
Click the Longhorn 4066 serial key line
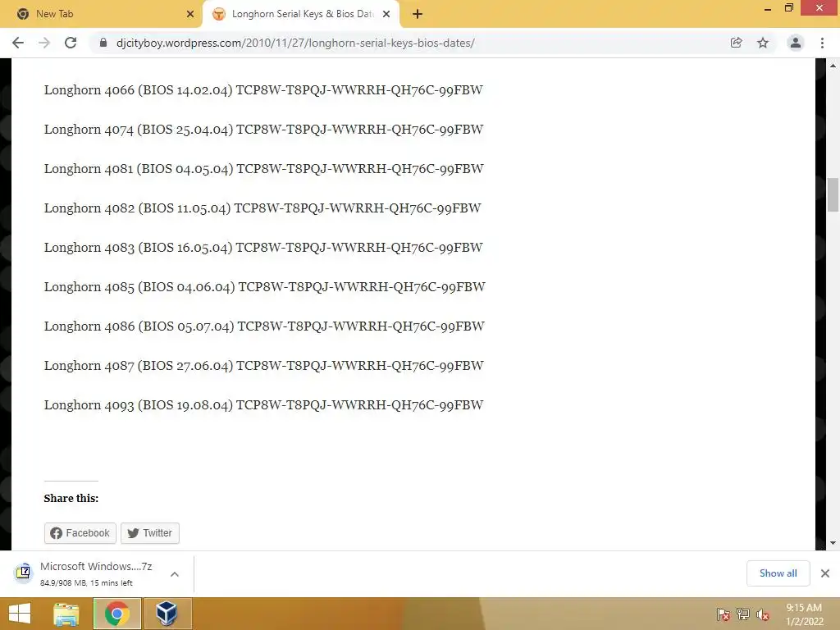(x=263, y=90)
